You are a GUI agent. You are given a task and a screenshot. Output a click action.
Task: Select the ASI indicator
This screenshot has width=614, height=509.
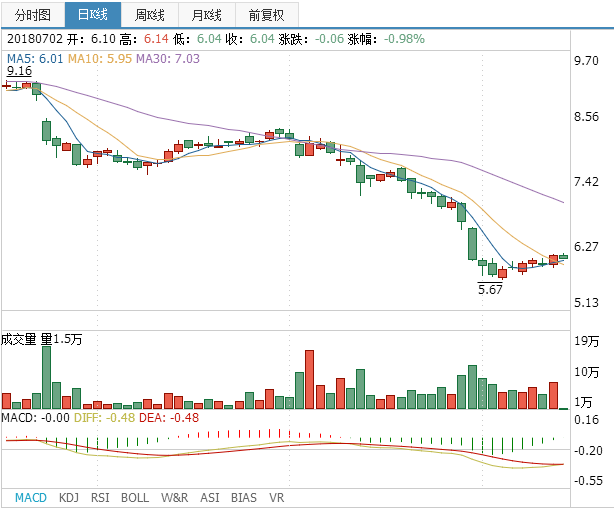point(209,498)
